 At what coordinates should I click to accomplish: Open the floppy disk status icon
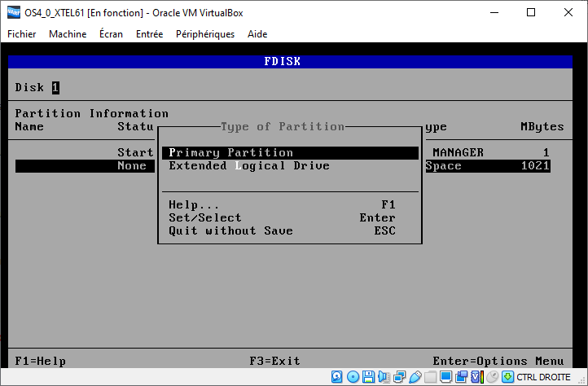tap(369, 377)
